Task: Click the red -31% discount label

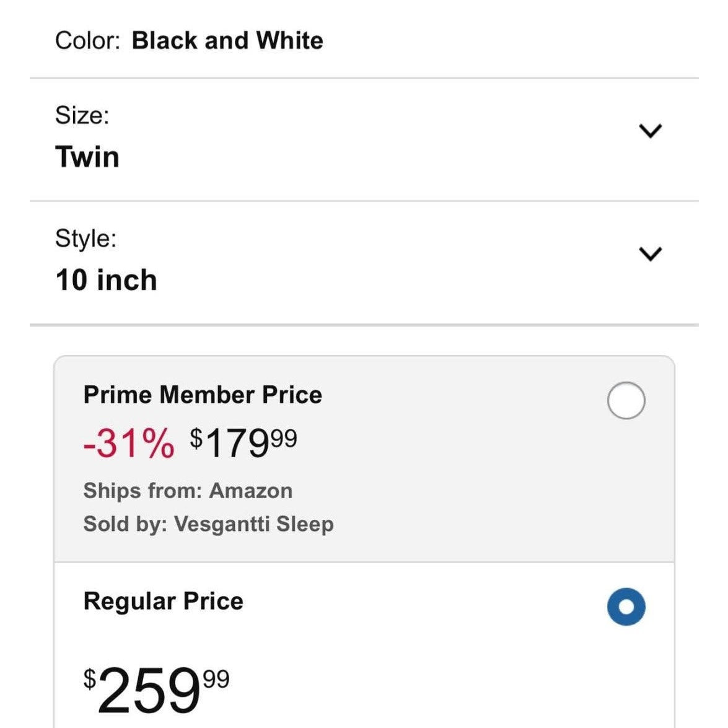Action: pos(128,443)
